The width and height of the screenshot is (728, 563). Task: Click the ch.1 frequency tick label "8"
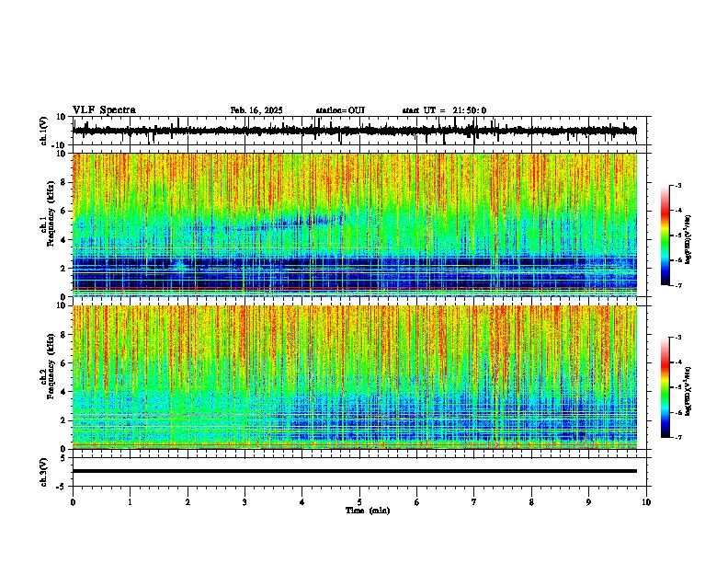pos(63,182)
